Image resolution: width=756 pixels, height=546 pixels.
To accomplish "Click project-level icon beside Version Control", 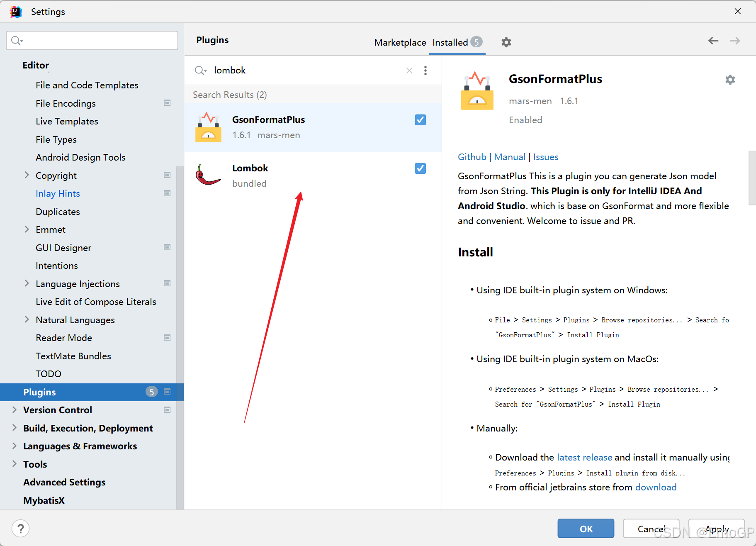I will pyautogui.click(x=167, y=410).
